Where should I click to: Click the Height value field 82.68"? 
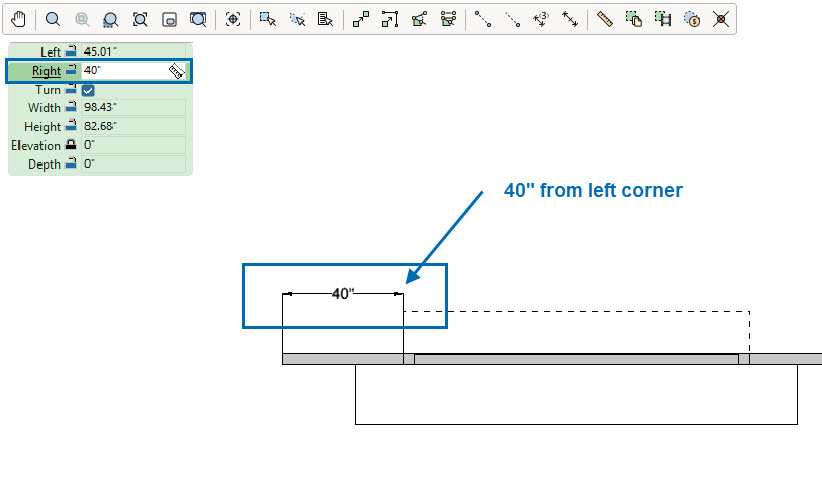(133, 126)
